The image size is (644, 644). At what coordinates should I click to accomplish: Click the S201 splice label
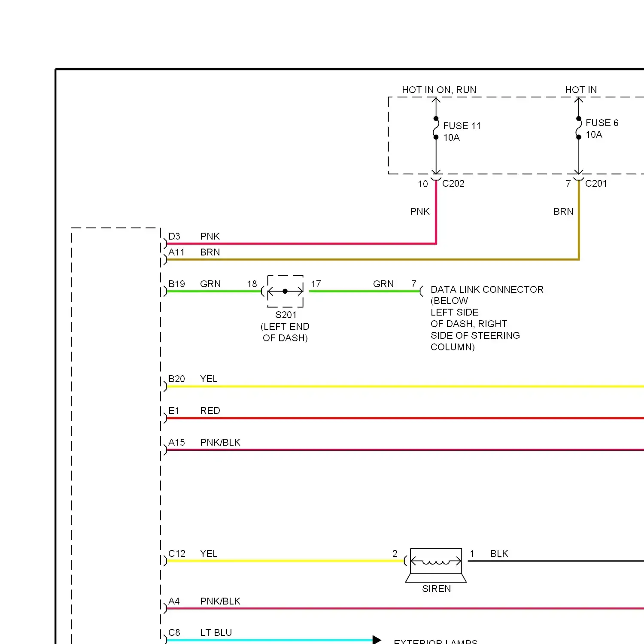(x=286, y=315)
